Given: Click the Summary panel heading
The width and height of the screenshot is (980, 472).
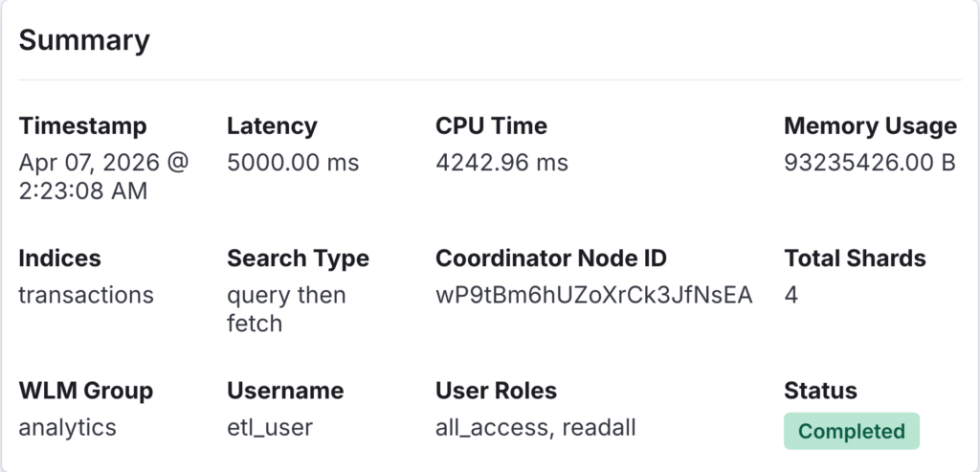Looking at the screenshot, I should (x=84, y=40).
